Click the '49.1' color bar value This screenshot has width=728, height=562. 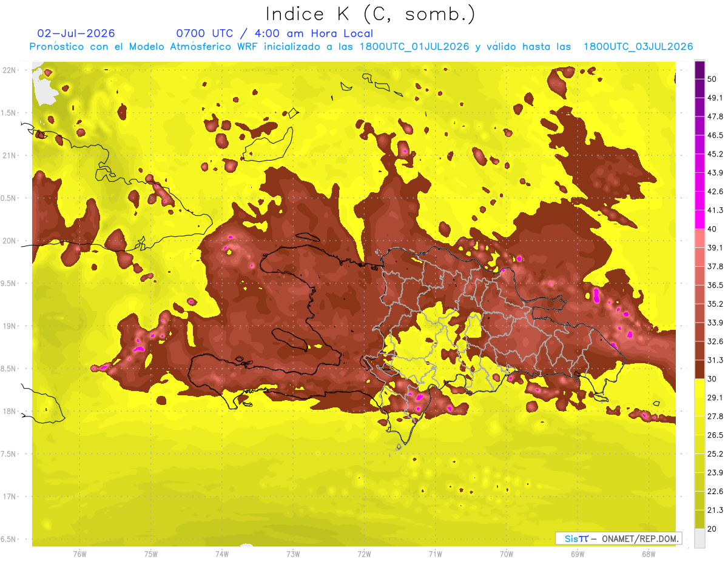715,97
